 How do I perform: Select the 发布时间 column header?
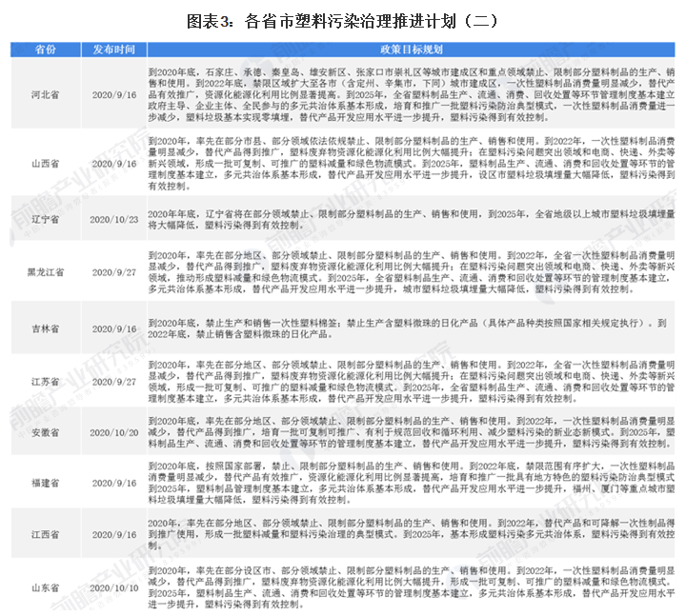(113, 50)
